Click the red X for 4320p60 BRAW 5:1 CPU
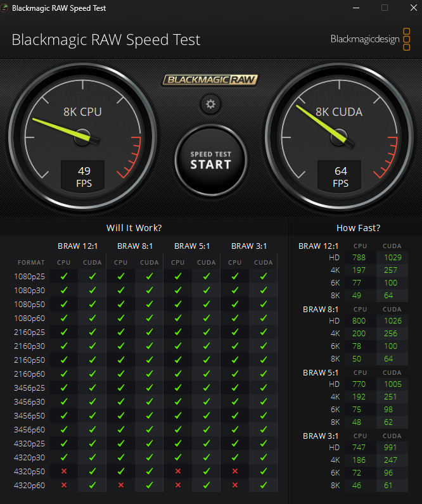This screenshot has width=422, height=504. pos(178,485)
